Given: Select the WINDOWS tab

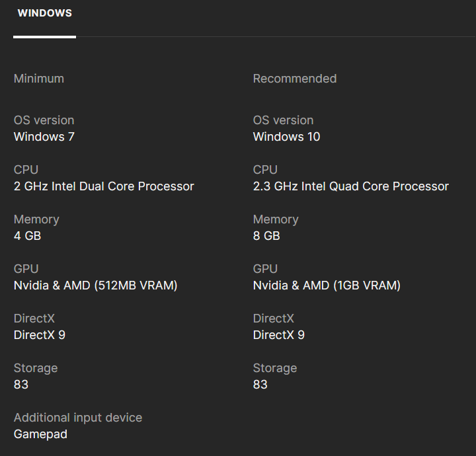Looking at the screenshot, I should click(44, 14).
